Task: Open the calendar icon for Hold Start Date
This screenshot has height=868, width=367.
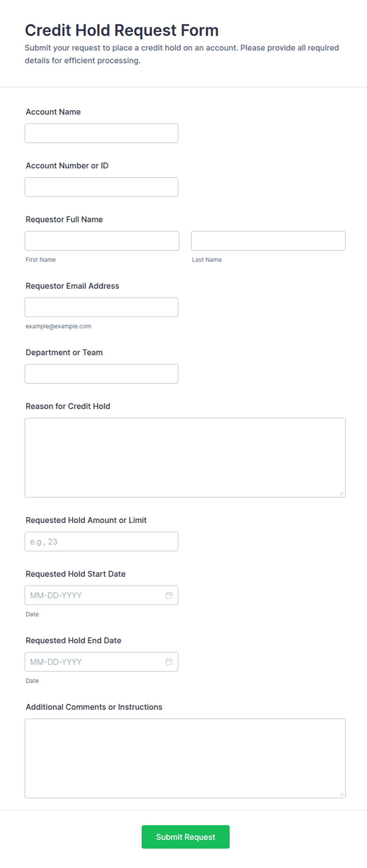Action: pyautogui.click(x=169, y=595)
